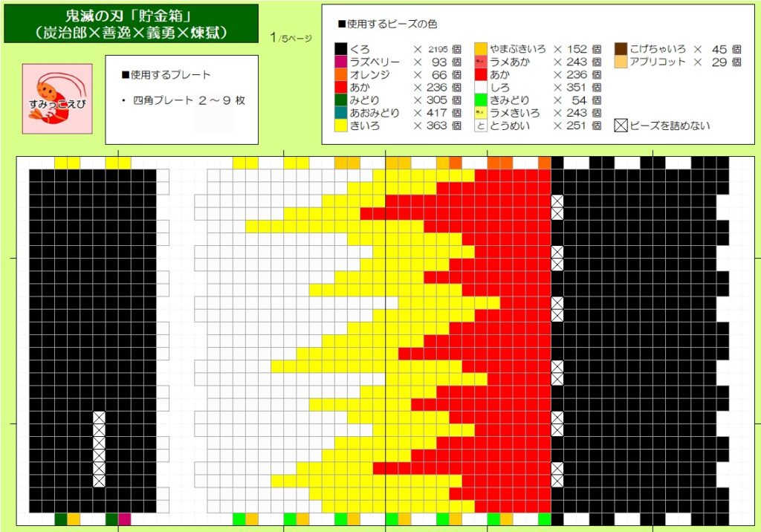Open the すみっこえび shrimp logo

click(x=57, y=99)
